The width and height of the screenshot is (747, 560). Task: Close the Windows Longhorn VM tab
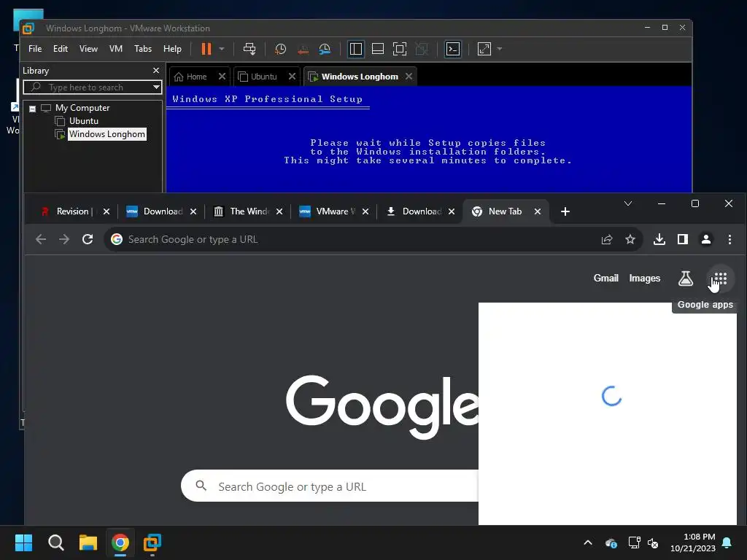409,76
